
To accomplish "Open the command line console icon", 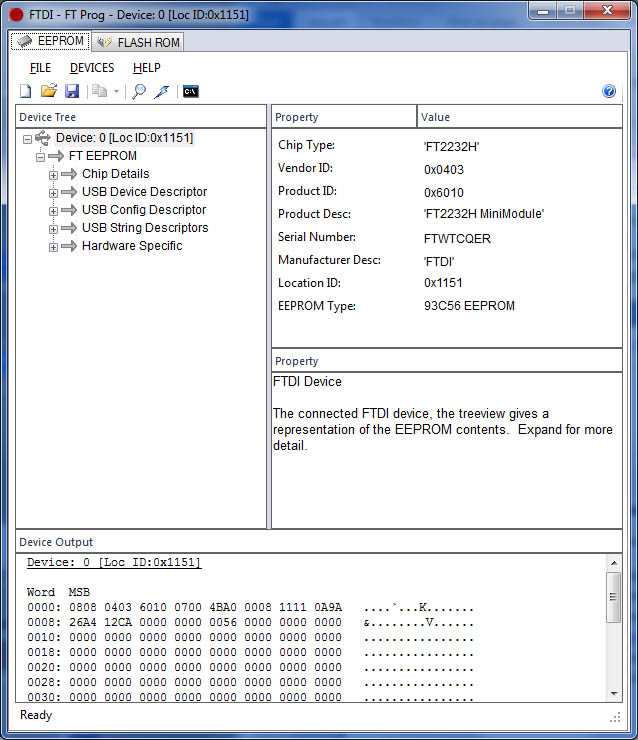I will pyautogui.click(x=191, y=91).
